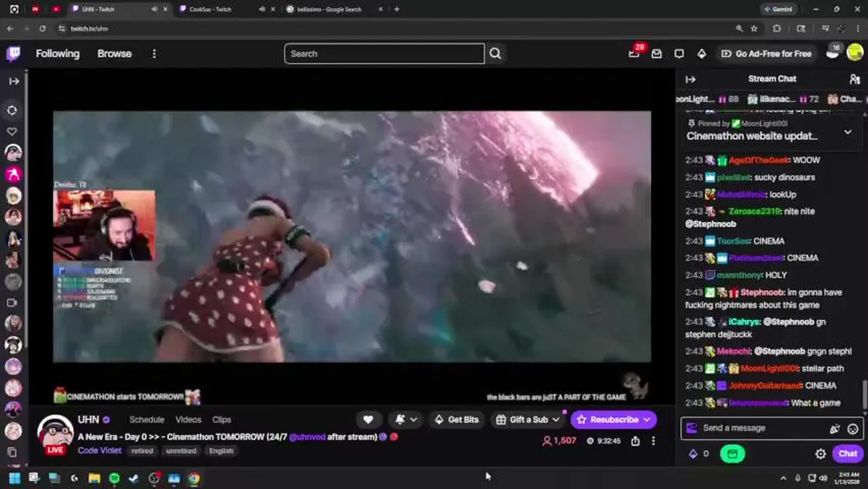This screenshot has width=868, height=489.
Task: Open the Twitch inbox notifications
Action: [657, 54]
